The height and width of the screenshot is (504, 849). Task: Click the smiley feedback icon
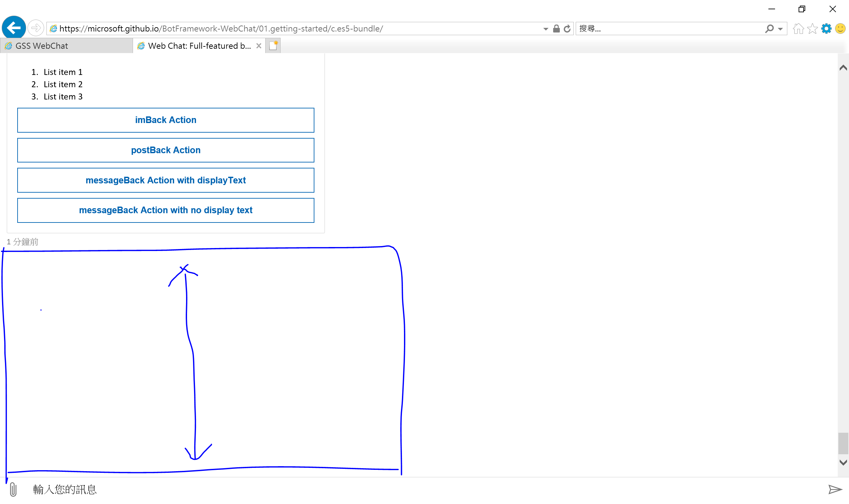840,28
